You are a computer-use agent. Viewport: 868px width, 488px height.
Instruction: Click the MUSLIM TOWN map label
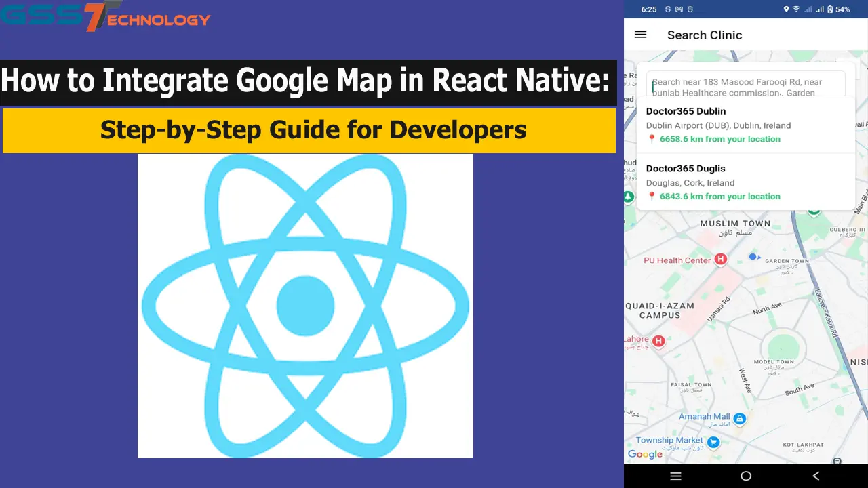click(735, 223)
